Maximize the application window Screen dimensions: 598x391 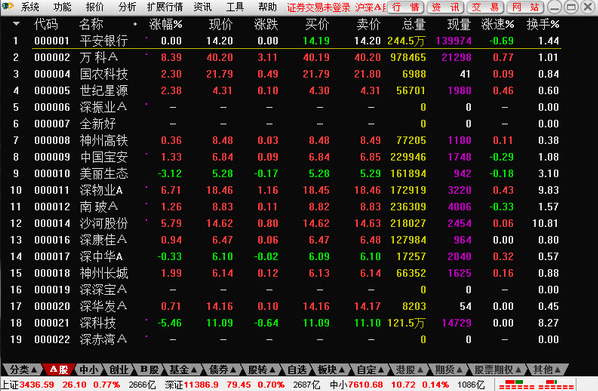click(x=571, y=7)
